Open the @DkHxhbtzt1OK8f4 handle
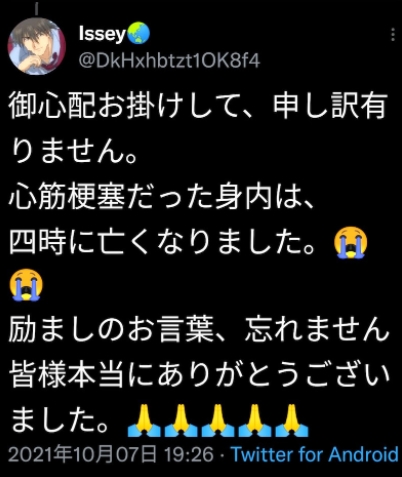Screen dimensions: 402x477 point(169,61)
